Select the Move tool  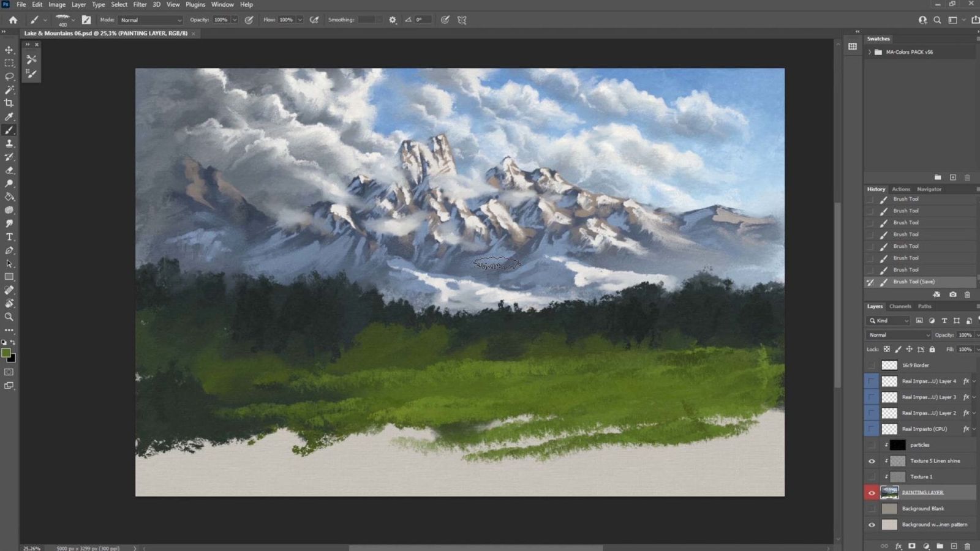[9, 50]
